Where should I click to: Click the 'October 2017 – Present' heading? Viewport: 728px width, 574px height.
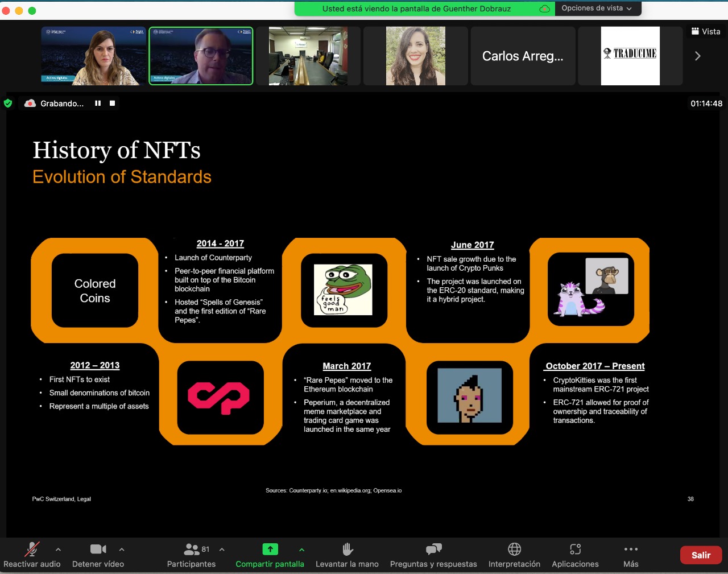595,366
